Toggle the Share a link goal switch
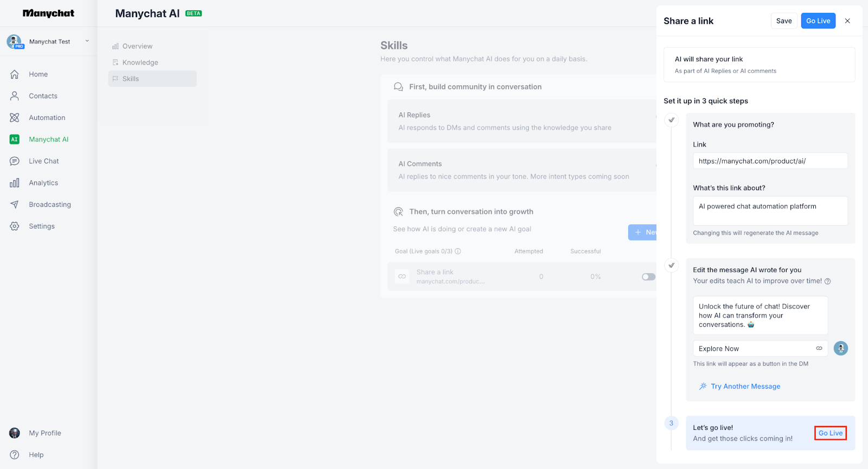 (648, 277)
